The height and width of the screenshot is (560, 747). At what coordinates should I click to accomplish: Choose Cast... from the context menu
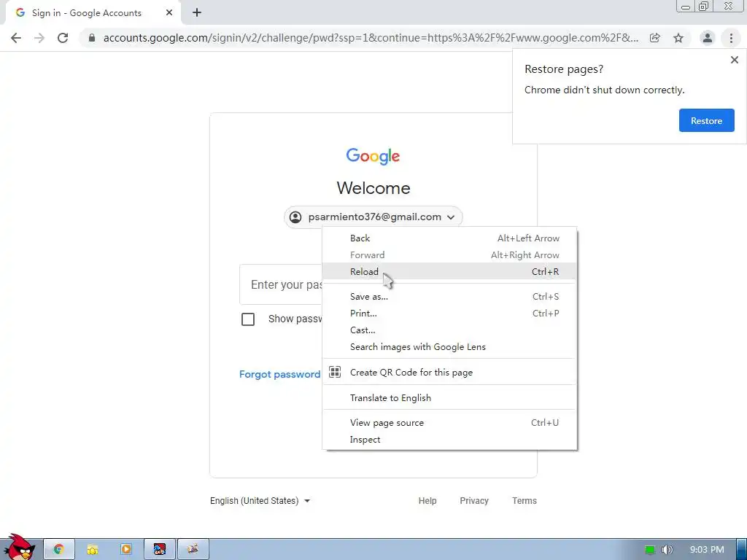[449, 330]
